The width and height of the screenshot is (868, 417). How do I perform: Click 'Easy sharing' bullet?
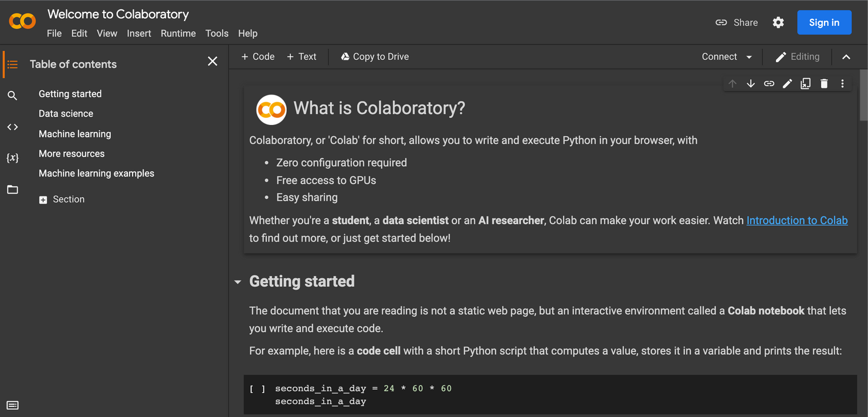tap(307, 198)
